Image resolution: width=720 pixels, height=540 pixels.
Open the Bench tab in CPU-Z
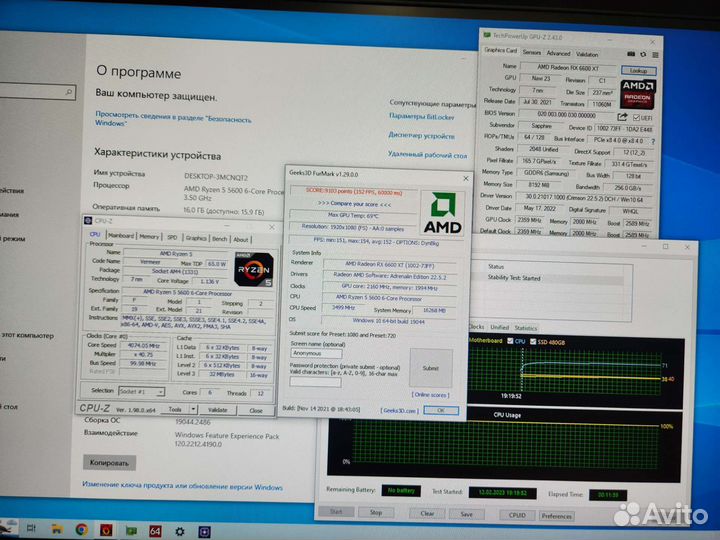click(219, 239)
